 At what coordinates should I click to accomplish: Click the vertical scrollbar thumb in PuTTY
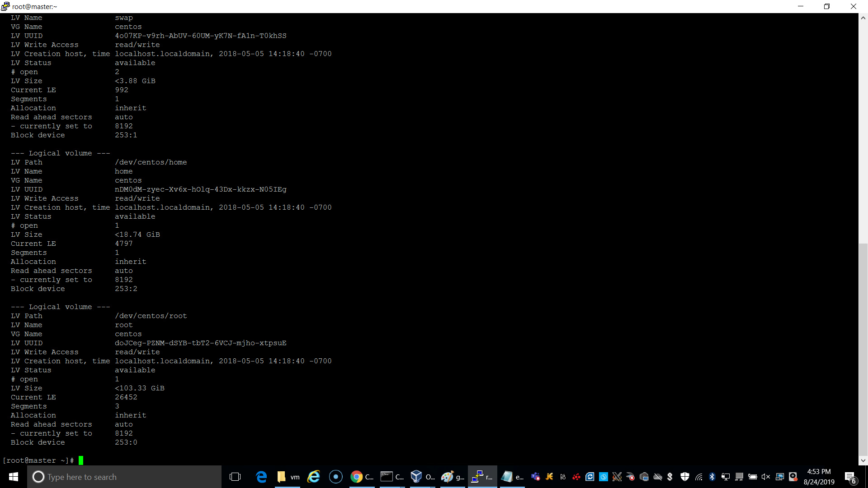pyautogui.click(x=863, y=350)
